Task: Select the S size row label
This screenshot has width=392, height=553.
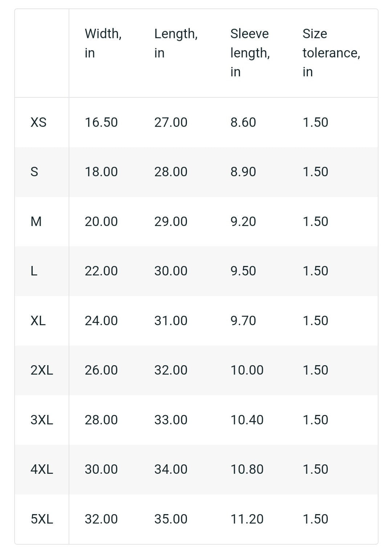Action: (34, 172)
